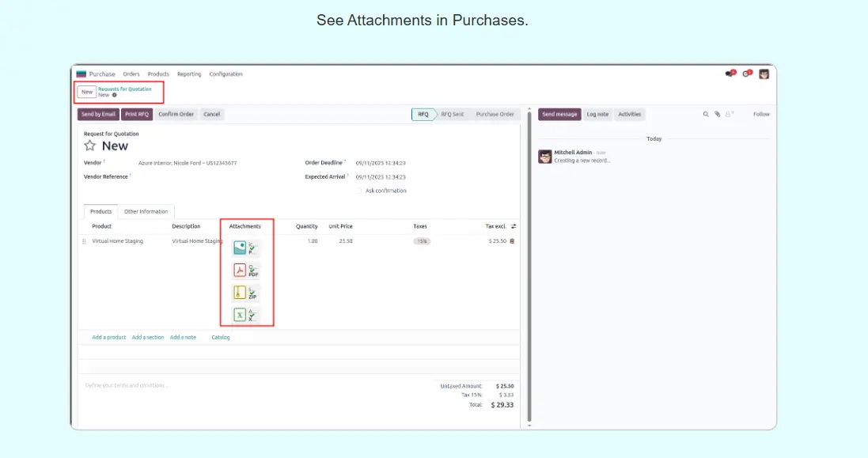Open conversations messages icon in top bar
The height and width of the screenshot is (458, 868).
(730, 74)
